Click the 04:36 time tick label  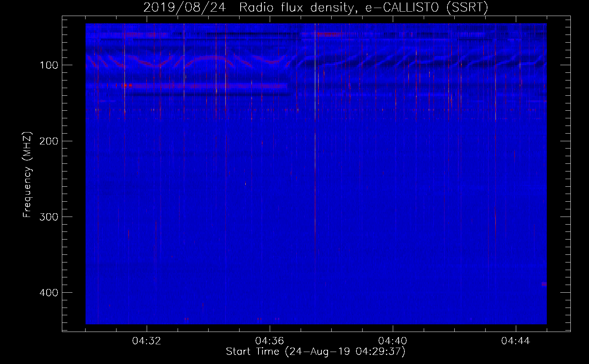pyautogui.click(x=270, y=341)
